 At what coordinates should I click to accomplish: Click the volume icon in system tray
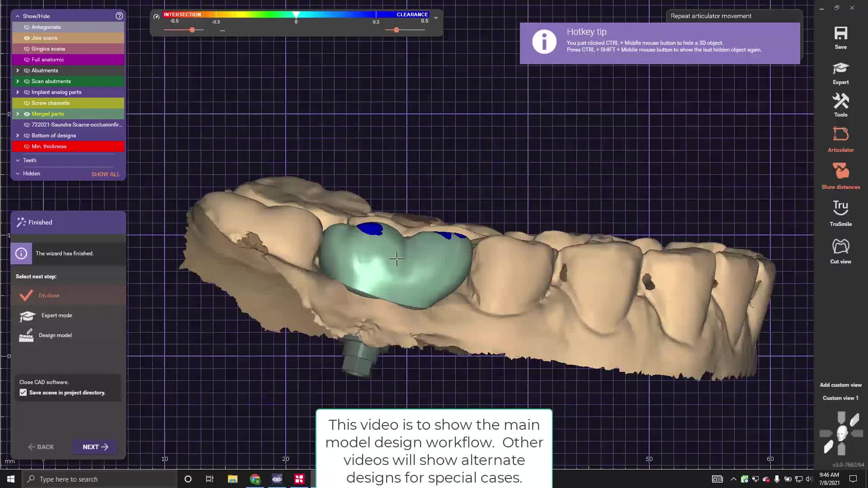pyautogui.click(x=809, y=479)
